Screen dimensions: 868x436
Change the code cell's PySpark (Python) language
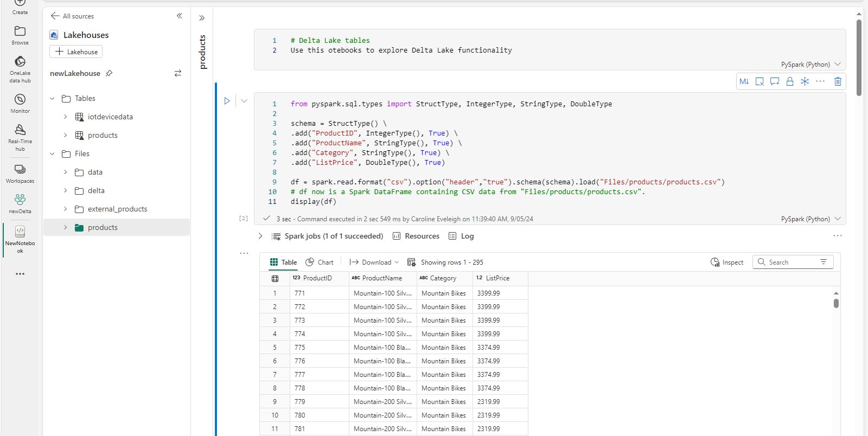(810, 219)
